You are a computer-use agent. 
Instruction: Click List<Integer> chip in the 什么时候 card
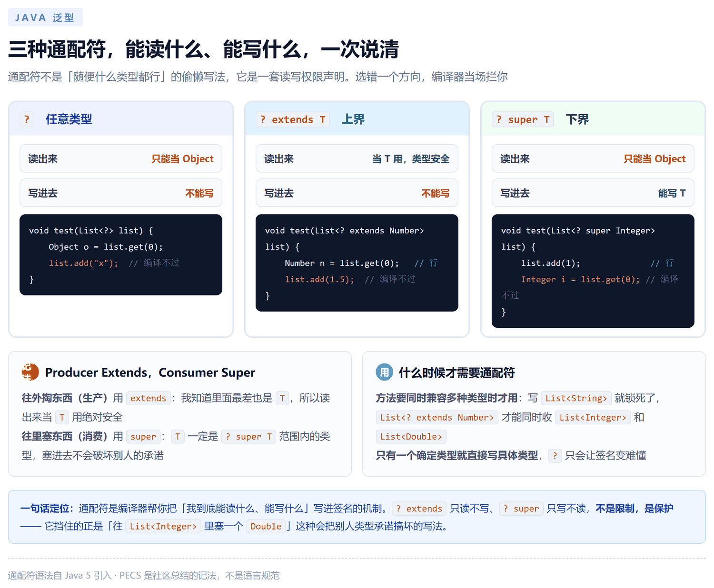point(593,417)
